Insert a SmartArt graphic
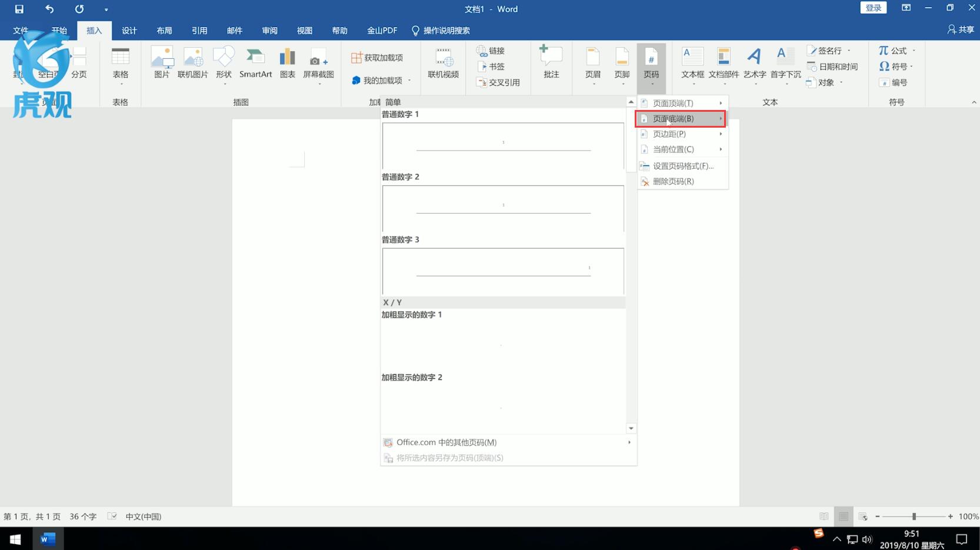Screen dimensions: 980x550 [255, 62]
